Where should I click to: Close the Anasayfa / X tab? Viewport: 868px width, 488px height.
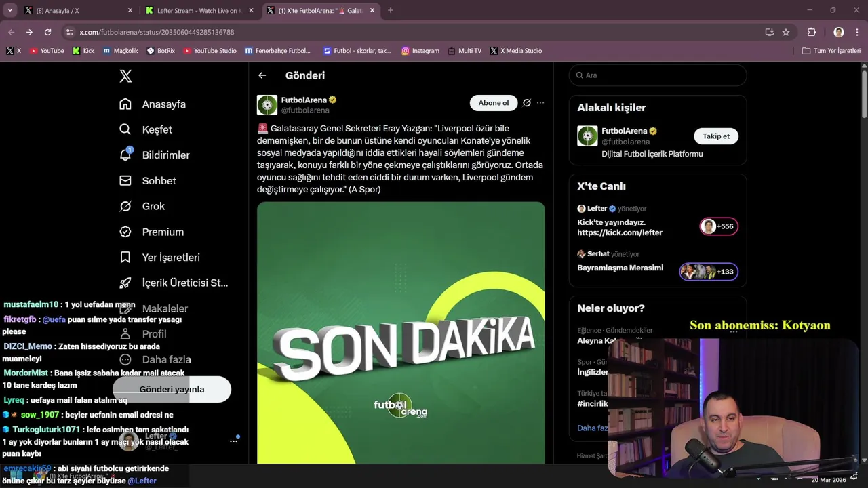[130, 10]
